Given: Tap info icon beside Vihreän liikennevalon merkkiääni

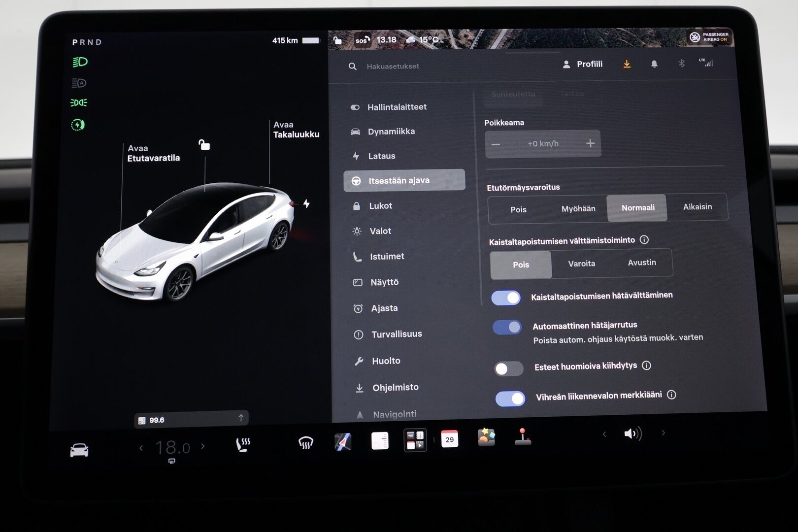Looking at the screenshot, I should tap(671, 394).
